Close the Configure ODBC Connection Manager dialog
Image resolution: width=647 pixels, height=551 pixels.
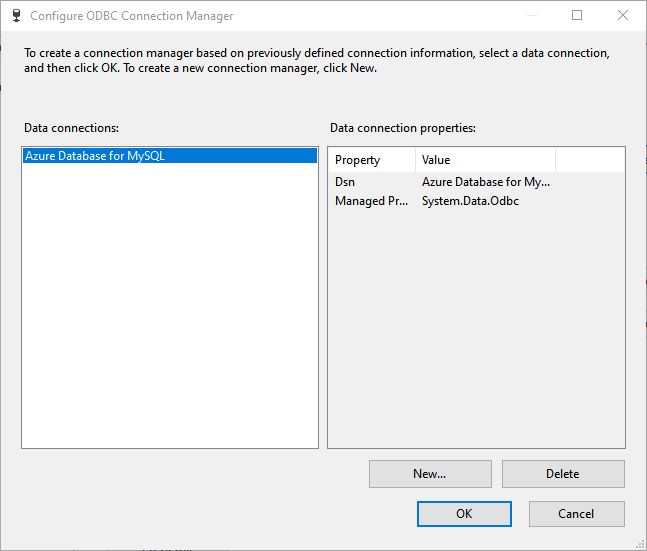pyautogui.click(x=621, y=16)
